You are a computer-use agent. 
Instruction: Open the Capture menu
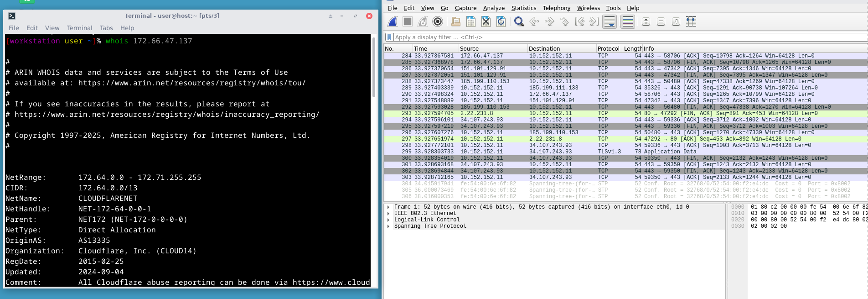click(465, 8)
